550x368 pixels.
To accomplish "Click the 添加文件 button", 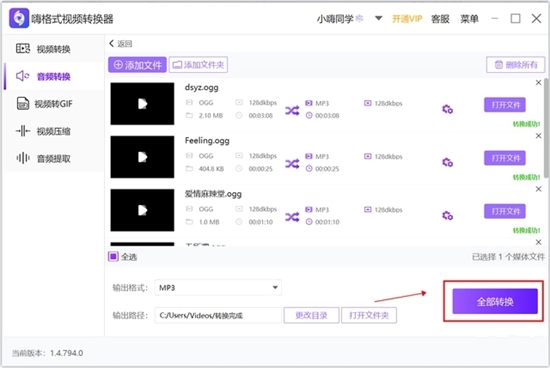I will pyautogui.click(x=137, y=65).
